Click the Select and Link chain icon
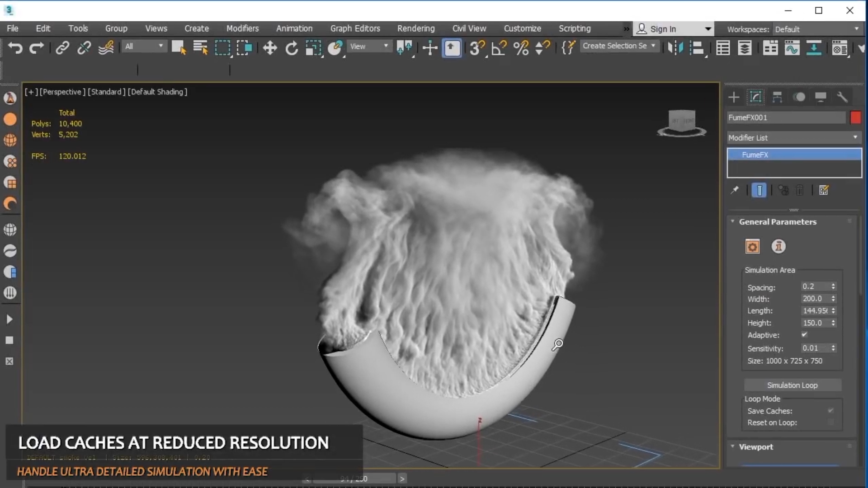Screen dimensions: 868x488 (x=62, y=48)
